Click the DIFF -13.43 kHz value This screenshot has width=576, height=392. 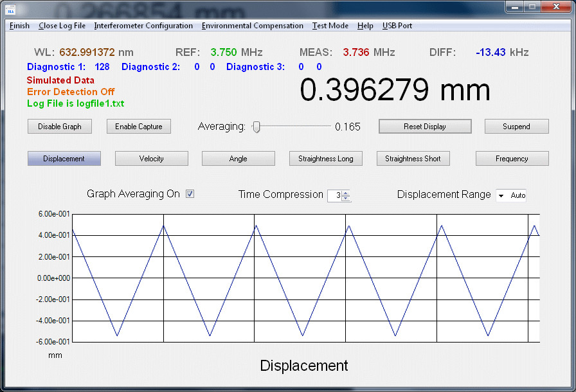pyautogui.click(x=491, y=52)
